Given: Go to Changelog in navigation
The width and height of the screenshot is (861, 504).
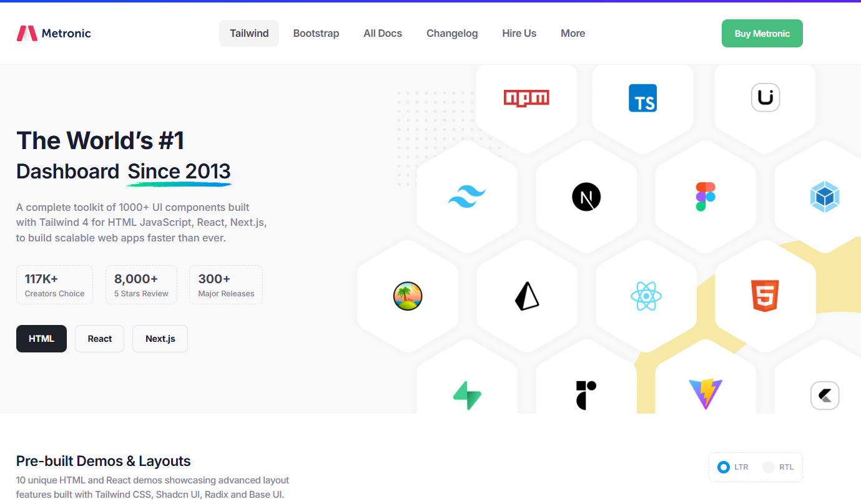Looking at the screenshot, I should pos(452,34).
